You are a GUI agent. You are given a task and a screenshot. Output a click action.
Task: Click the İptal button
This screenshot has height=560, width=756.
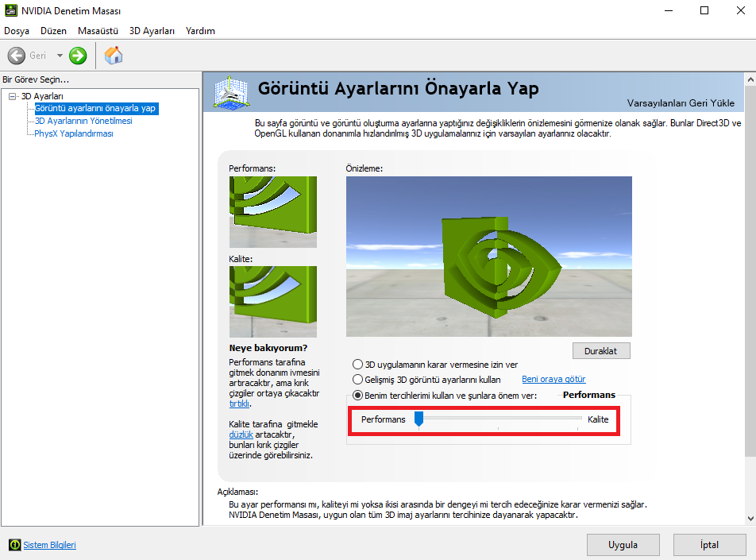(x=709, y=545)
